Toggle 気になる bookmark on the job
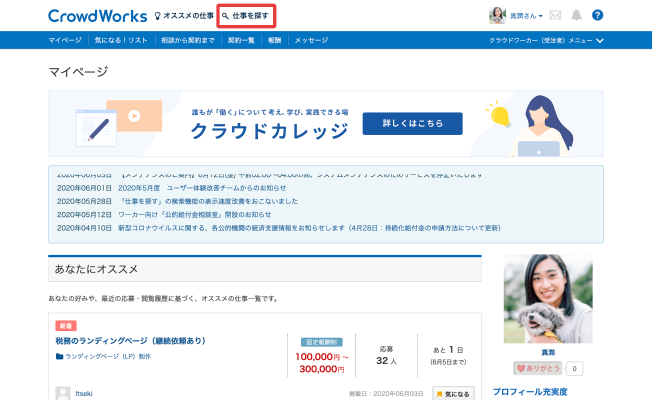The image size is (652, 400). [453, 393]
